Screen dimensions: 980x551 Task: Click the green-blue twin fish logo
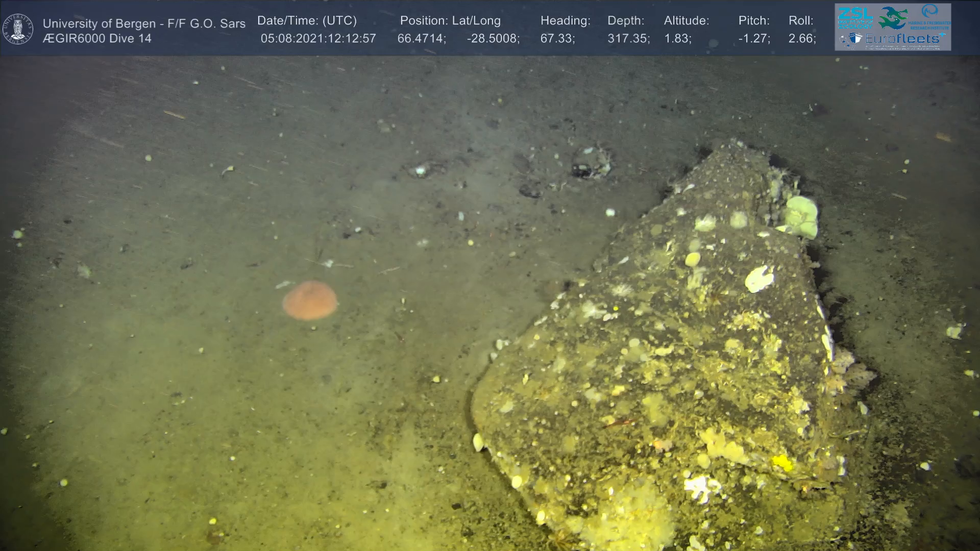tap(893, 17)
